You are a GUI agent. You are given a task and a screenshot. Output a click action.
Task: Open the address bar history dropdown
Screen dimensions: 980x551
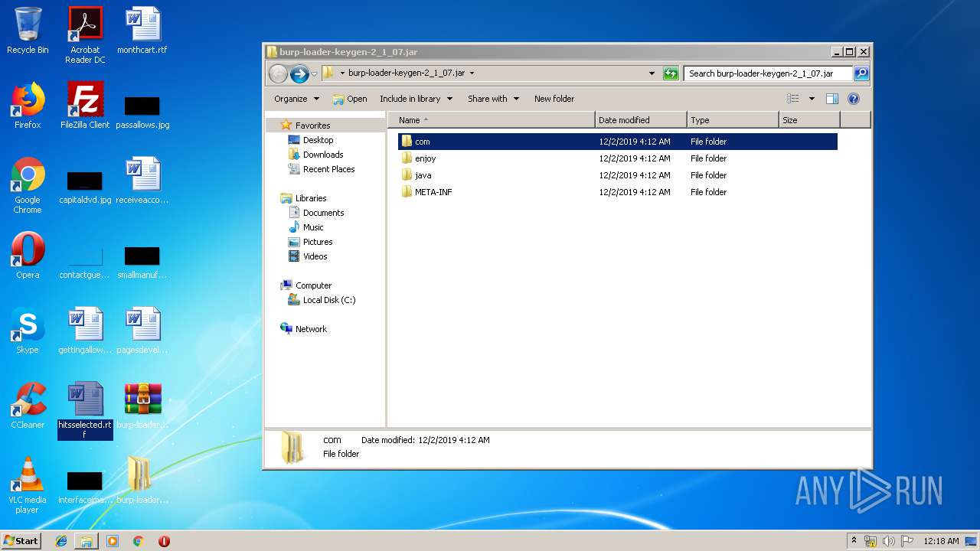click(x=652, y=73)
